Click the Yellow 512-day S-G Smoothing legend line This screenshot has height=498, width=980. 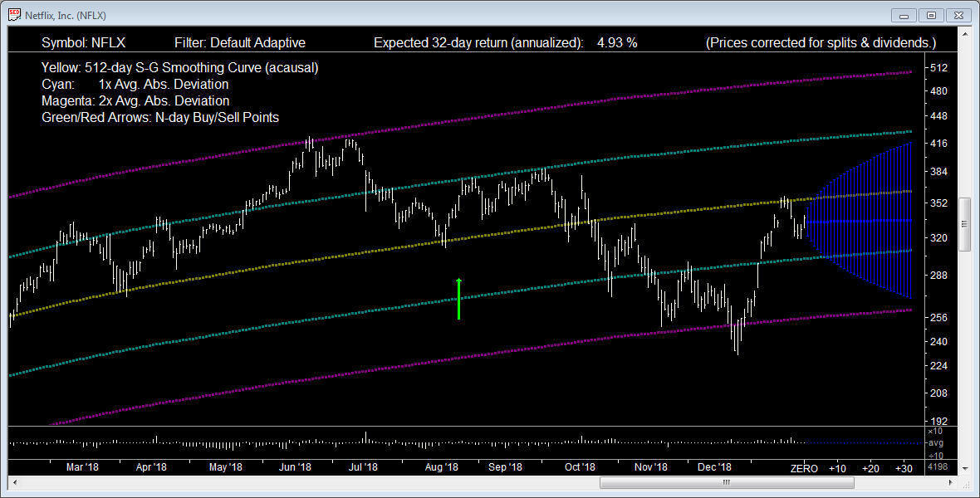(x=180, y=67)
